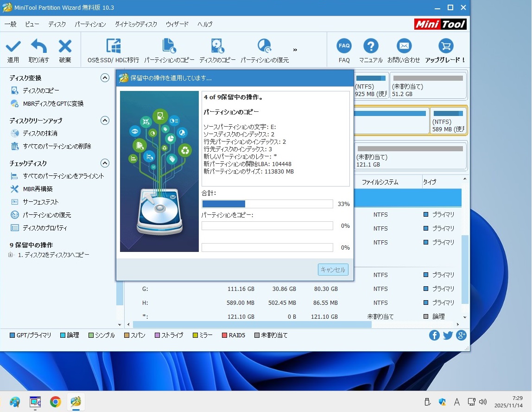Click MBRディスクをGPTに変換 link
Screen dimensions: 532x412
point(53,104)
